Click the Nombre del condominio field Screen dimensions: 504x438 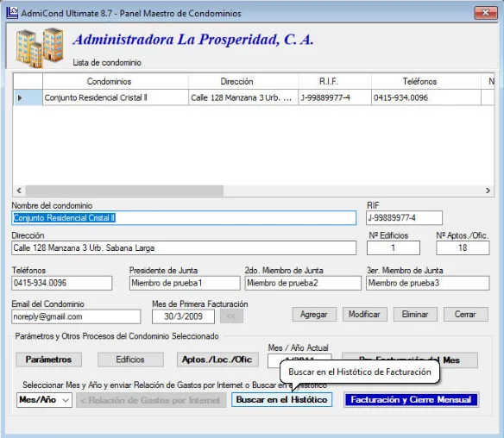click(x=184, y=218)
